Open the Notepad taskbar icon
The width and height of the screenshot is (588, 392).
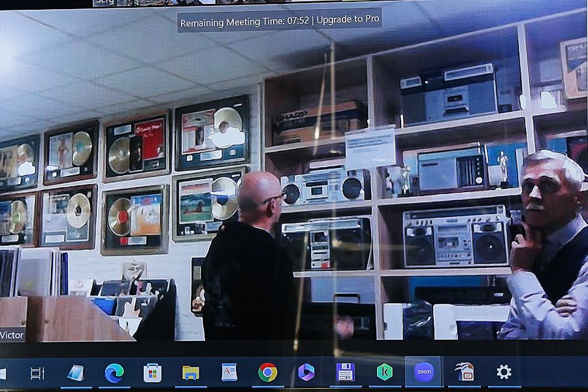point(76,373)
